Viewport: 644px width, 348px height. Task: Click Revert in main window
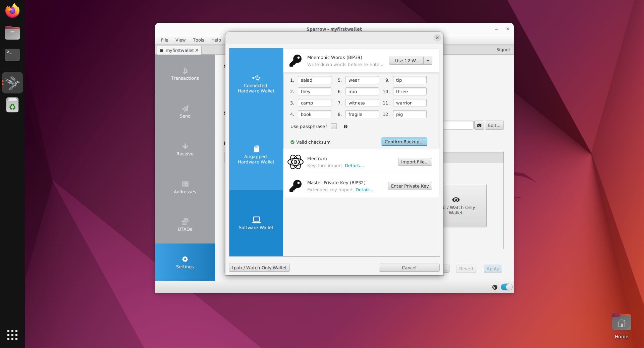coord(466,269)
